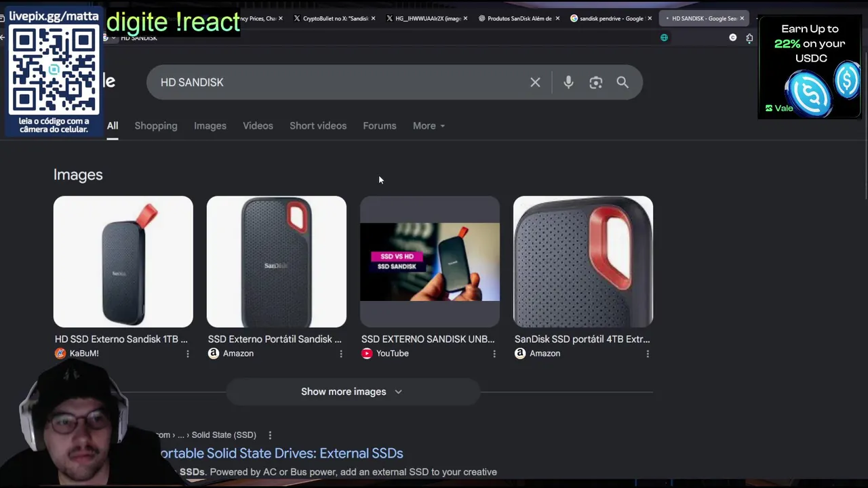
Task: Close the Produtos SanDisk tab
Action: click(557, 18)
